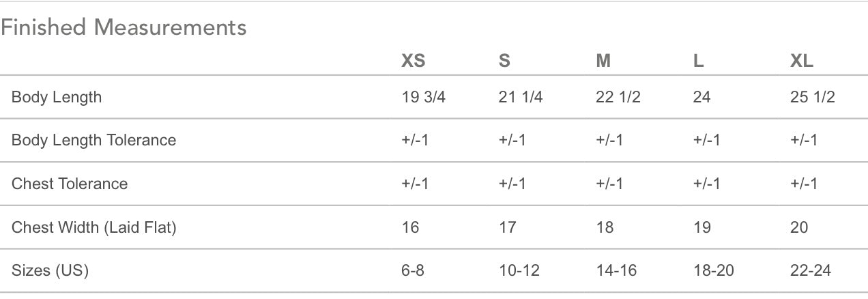
Task: Click the Sizes (US) row label
Action: point(50,270)
